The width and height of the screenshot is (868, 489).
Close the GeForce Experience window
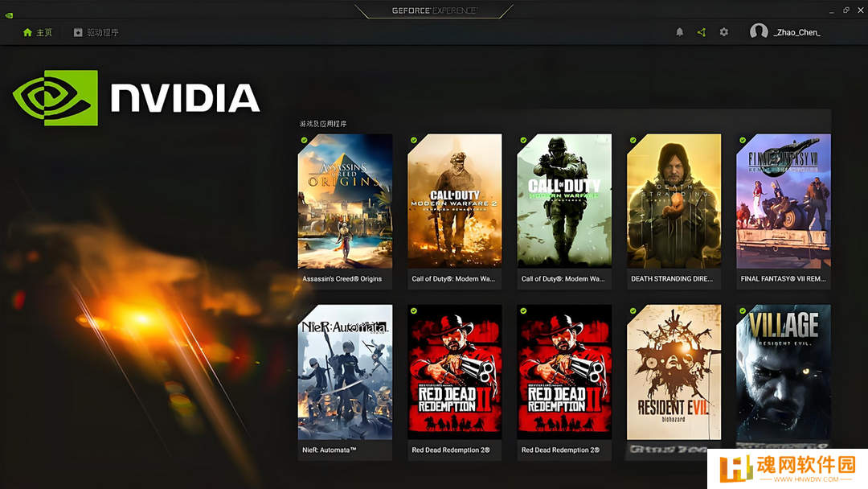click(x=860, y=10)
